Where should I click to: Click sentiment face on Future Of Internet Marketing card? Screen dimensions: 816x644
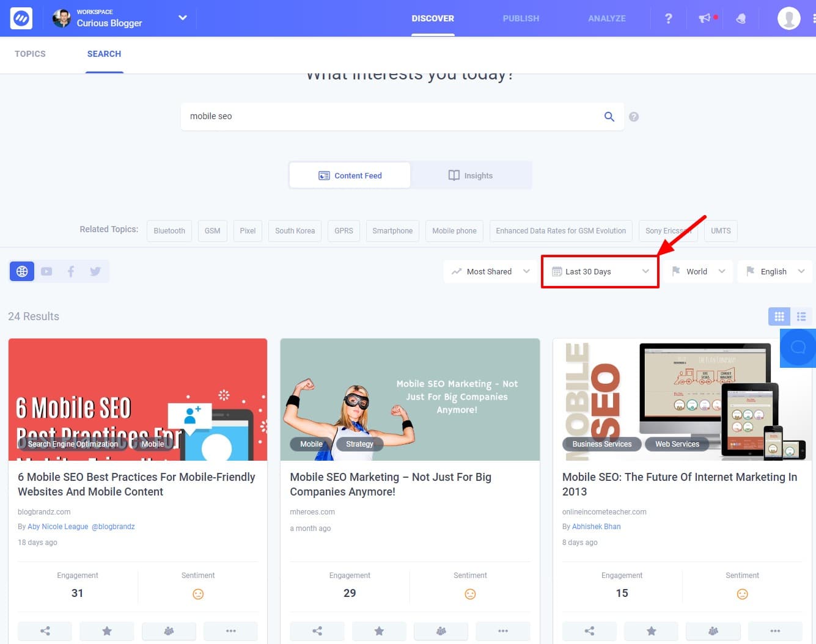[742, 594]
